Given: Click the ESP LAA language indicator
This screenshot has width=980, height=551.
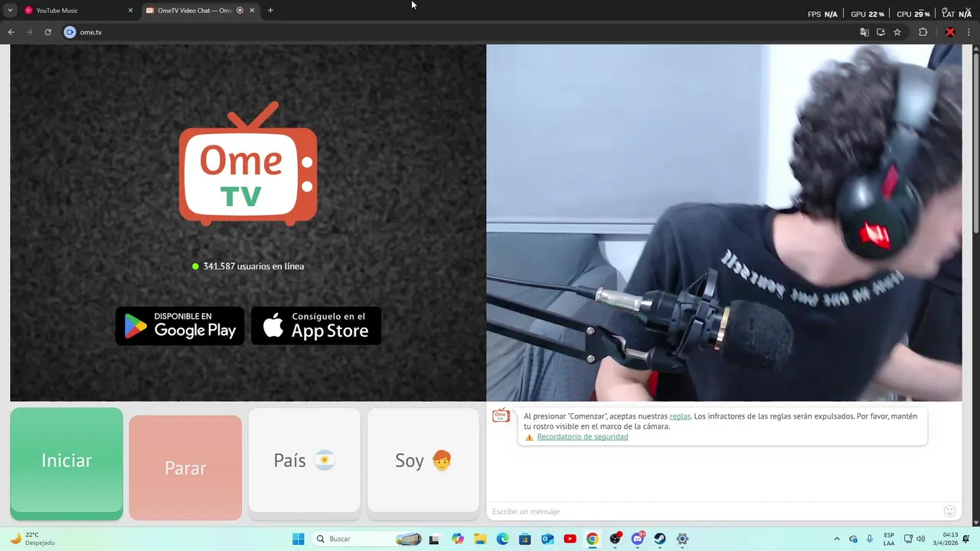Looking at the screenshot, I should (889, 539).
